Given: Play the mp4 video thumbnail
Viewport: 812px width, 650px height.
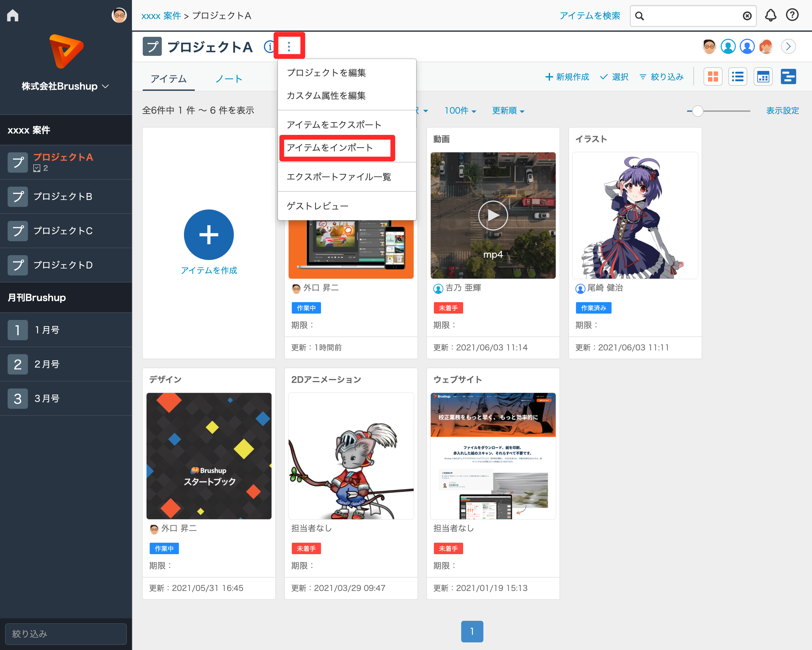Looking at the screenshot, I should click(x=493, y=216).
